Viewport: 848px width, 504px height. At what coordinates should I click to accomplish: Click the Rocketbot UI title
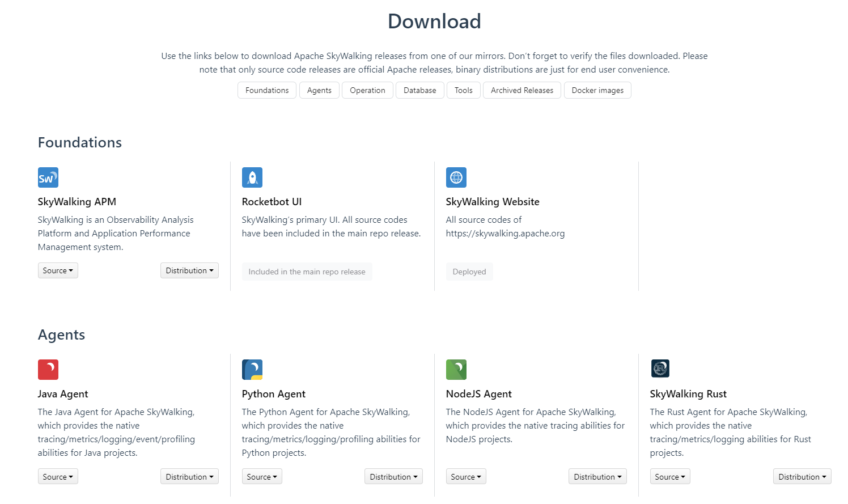click(272, 202)
